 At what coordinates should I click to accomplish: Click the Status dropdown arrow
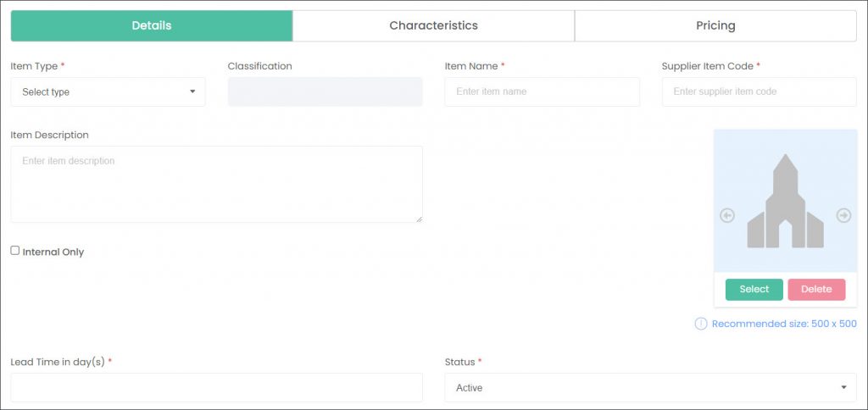pyautogui.click(x=843, y=387)
